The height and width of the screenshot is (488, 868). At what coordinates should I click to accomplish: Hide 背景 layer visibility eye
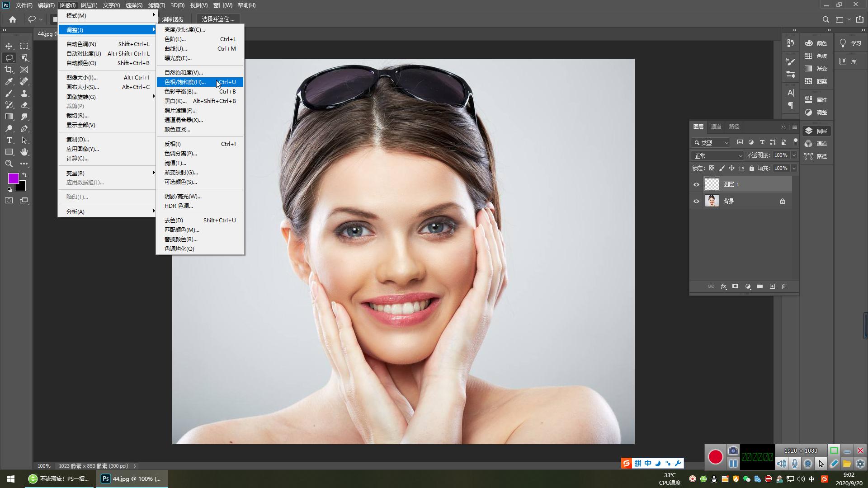696,202
